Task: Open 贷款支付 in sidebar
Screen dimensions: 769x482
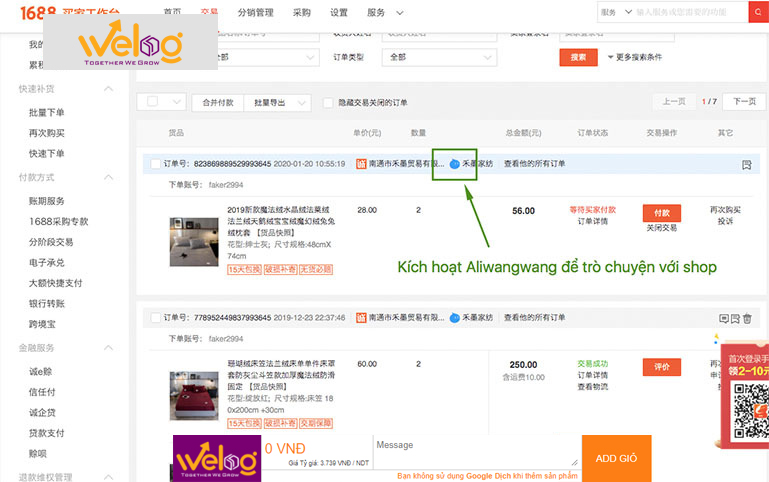Action: [47, 433]
